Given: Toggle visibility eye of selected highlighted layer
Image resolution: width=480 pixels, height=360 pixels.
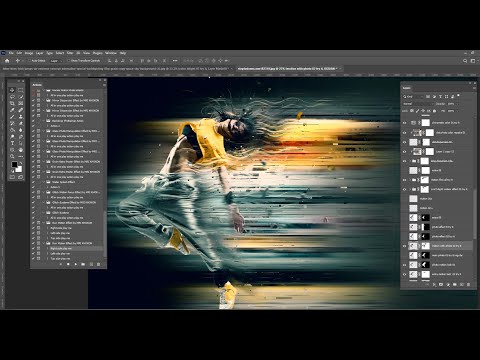Looking at the screenshot, I should point(405,246).
